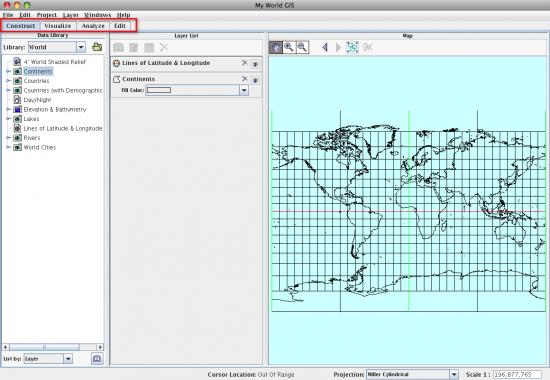Screen dimensions: 550x380
Task: Select World Cities in the Data Library
Action: coord(40,147)
